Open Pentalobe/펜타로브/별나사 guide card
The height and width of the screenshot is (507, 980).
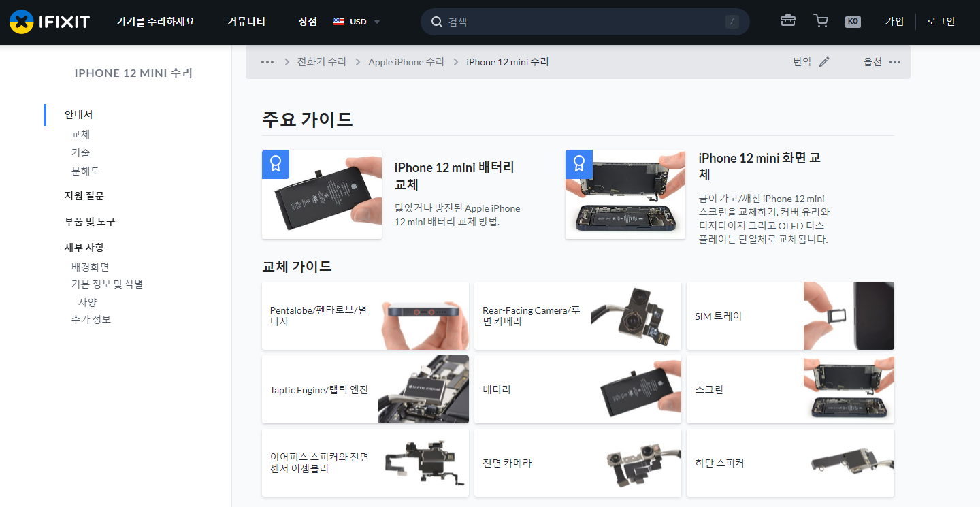[x=365, y=316]
